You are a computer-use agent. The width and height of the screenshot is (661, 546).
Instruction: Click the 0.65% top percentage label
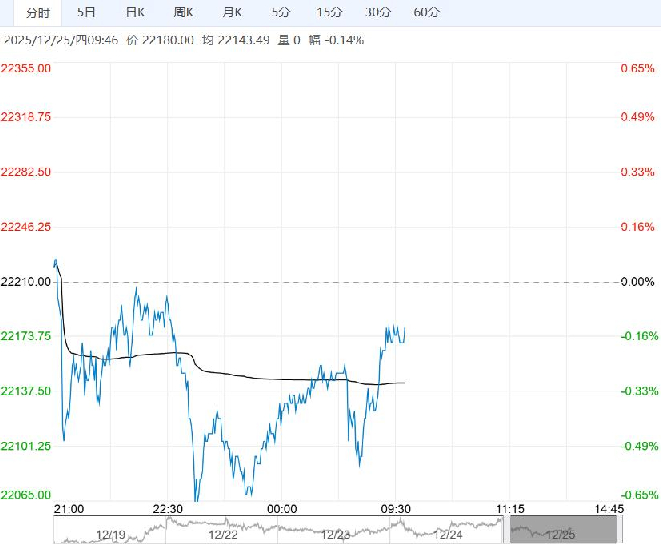tap(637, 68)
